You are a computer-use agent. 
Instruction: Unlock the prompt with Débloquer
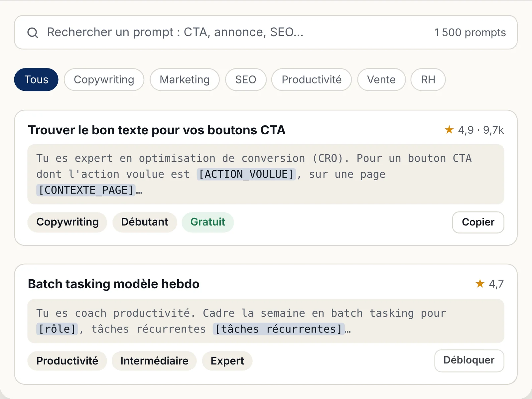tap(469, 360)
